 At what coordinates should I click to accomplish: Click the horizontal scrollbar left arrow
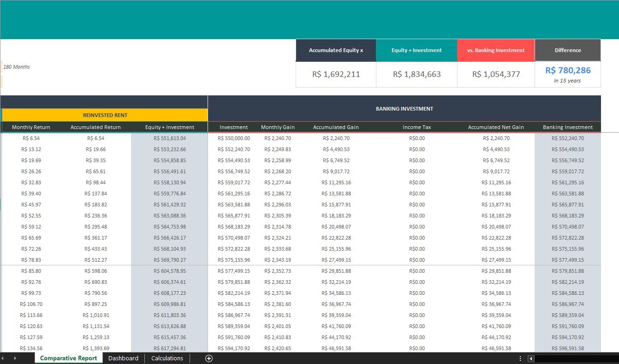click(531, 358)
